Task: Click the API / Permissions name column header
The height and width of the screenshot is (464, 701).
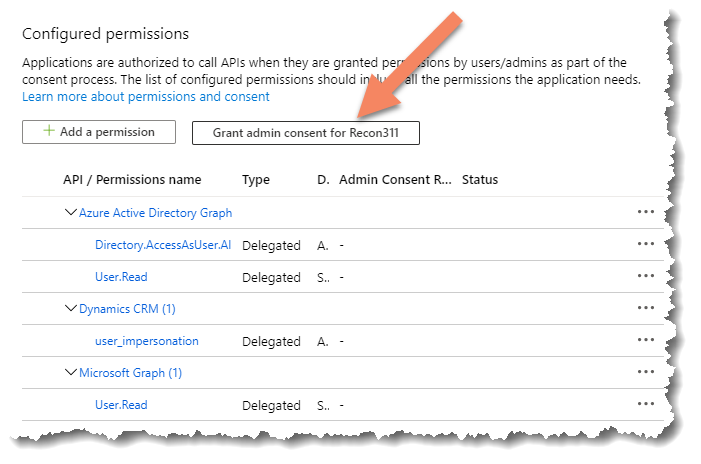Action: (132, 180)
